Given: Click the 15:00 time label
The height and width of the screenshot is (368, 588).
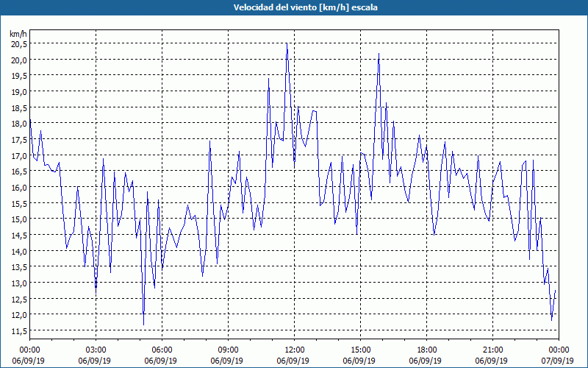Looking at the screenshot, I should (x=360, y=350).
